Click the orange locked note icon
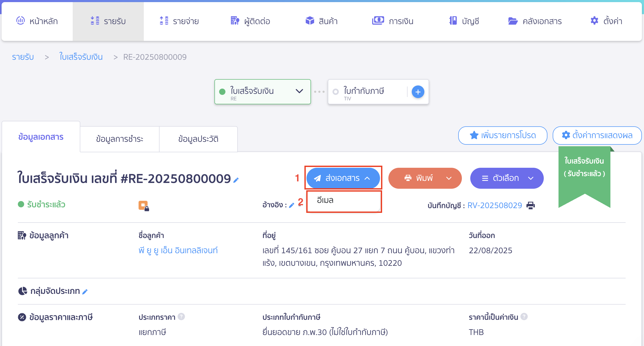Viewport: 644px width, 346px height. click(144, 206)
